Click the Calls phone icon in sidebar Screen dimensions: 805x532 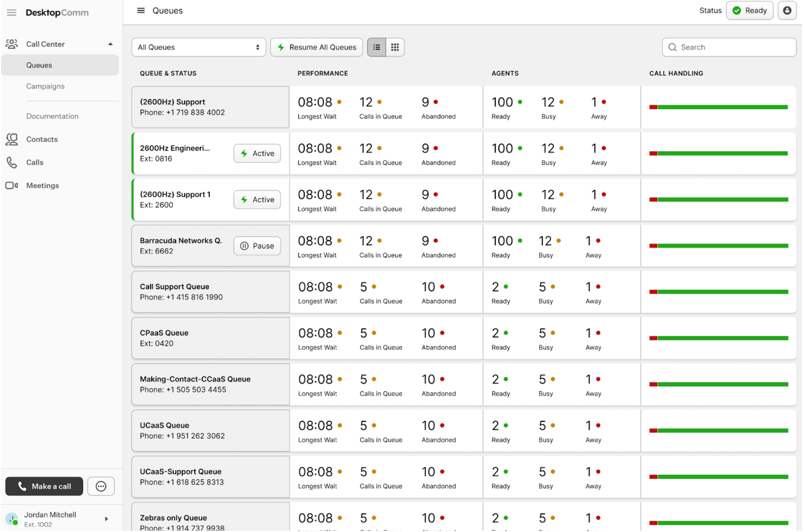11,163
